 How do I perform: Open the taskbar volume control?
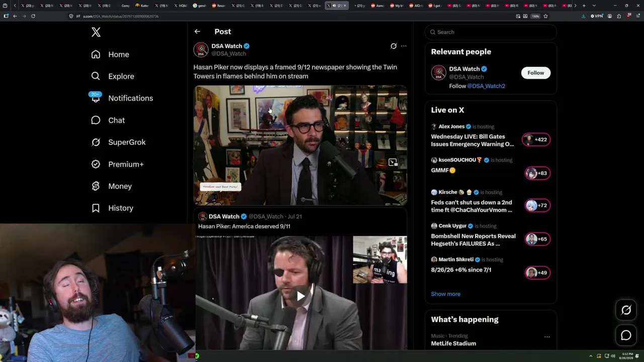(x=613, y=356)
